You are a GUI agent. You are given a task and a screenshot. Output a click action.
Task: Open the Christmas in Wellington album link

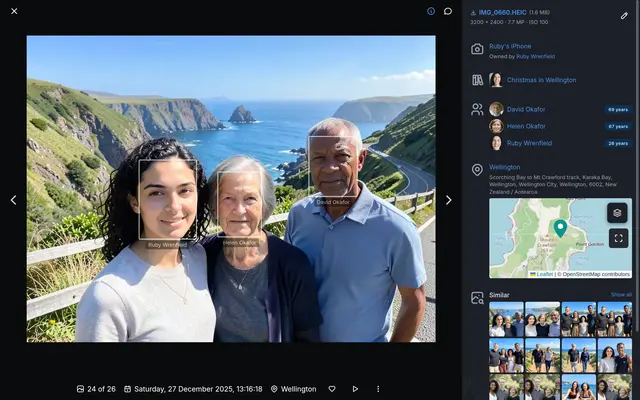541,80
